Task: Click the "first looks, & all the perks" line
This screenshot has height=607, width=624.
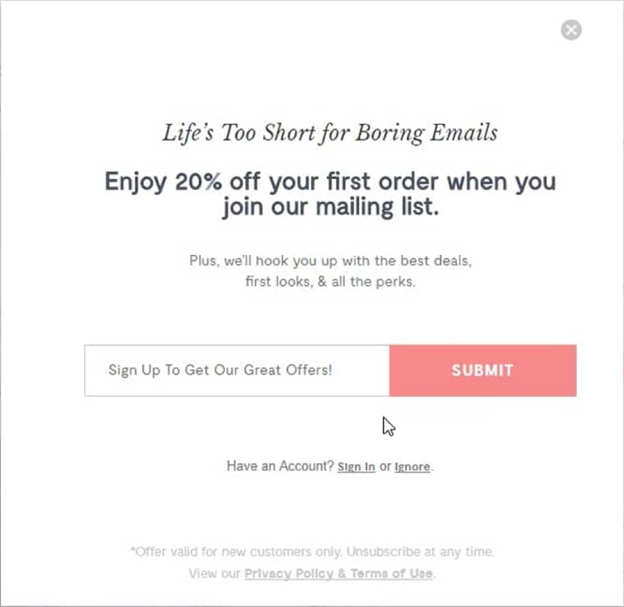Action: point(329,282)
